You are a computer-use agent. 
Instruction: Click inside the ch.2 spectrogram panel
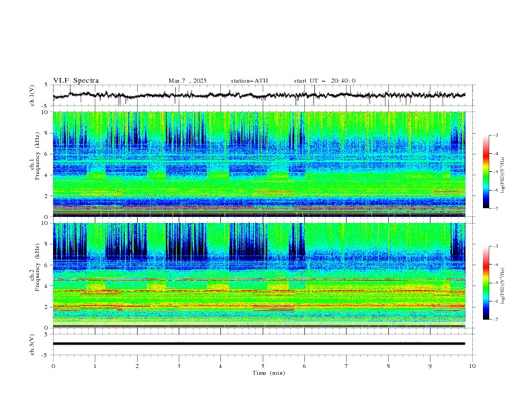pos(259,275)
